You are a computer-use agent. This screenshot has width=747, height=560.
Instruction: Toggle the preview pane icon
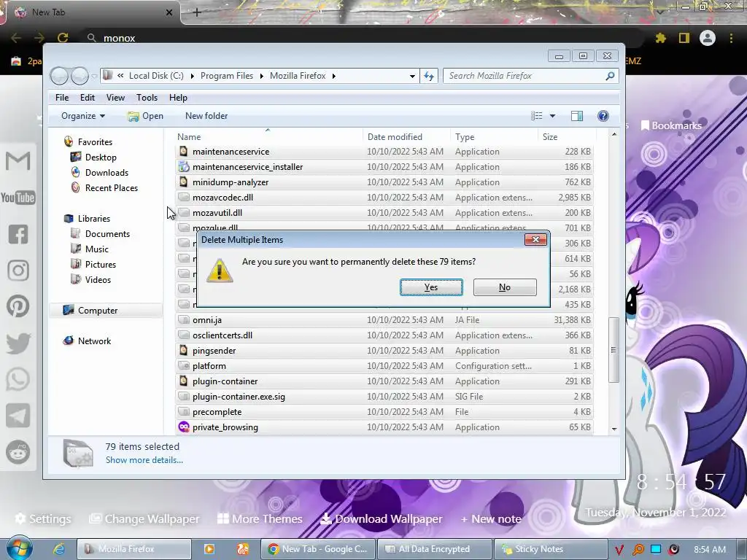click(x=577, y=116)
